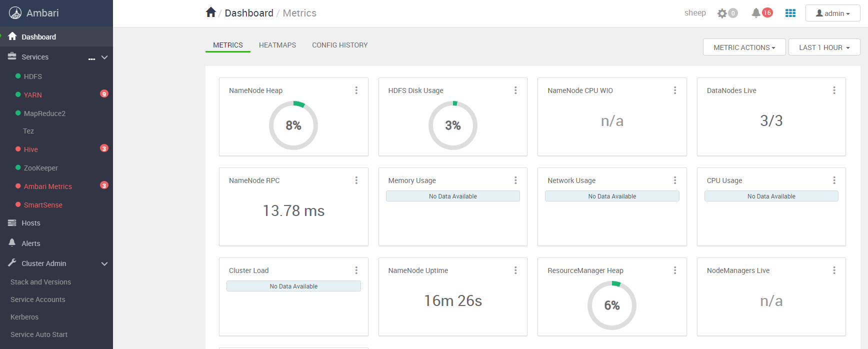This screenshot has width=868, height=349.
Task: Click the Hosts sidebar icon
Action: click(12, 223)
